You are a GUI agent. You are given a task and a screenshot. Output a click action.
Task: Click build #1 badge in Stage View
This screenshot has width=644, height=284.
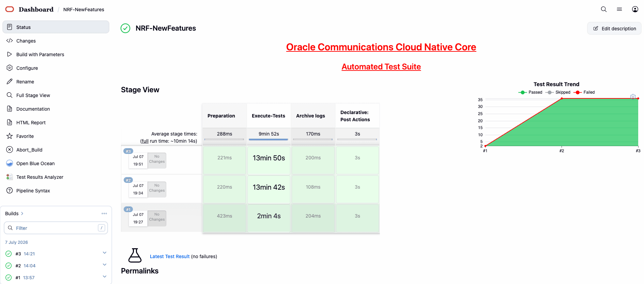pos(128,209)
